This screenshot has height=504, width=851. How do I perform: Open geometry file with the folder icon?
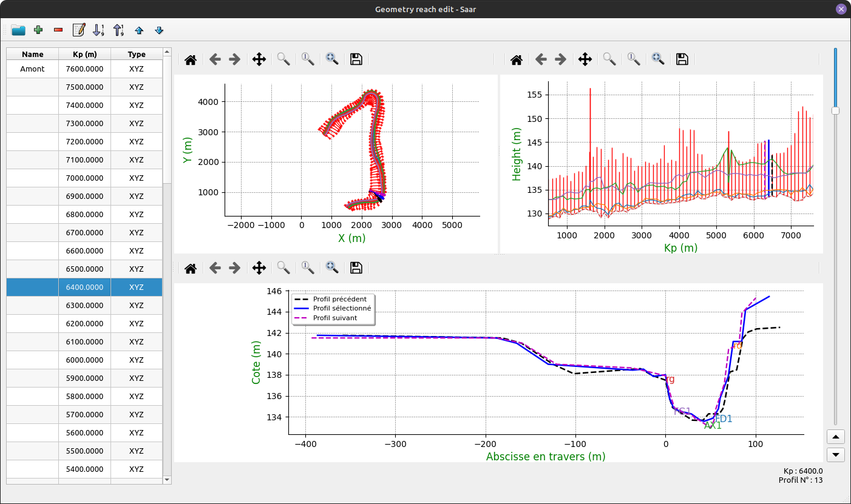18,30
